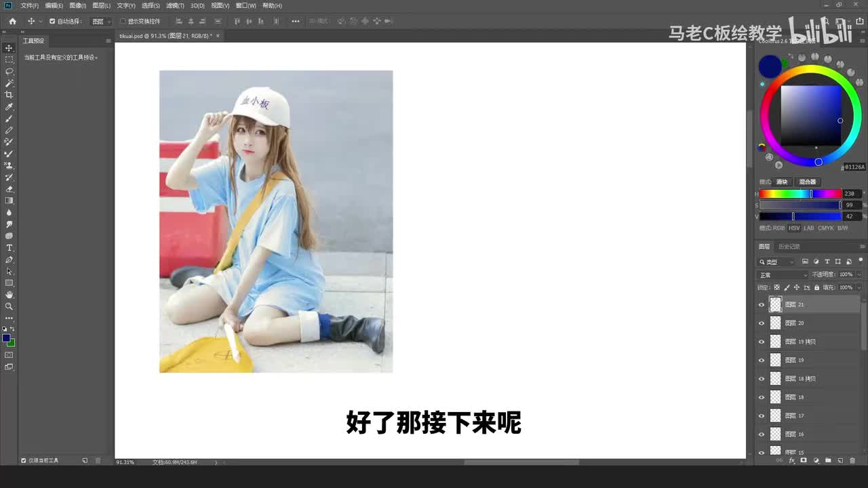Select the Lasso tool
The image size is (868, 488).
9,71
